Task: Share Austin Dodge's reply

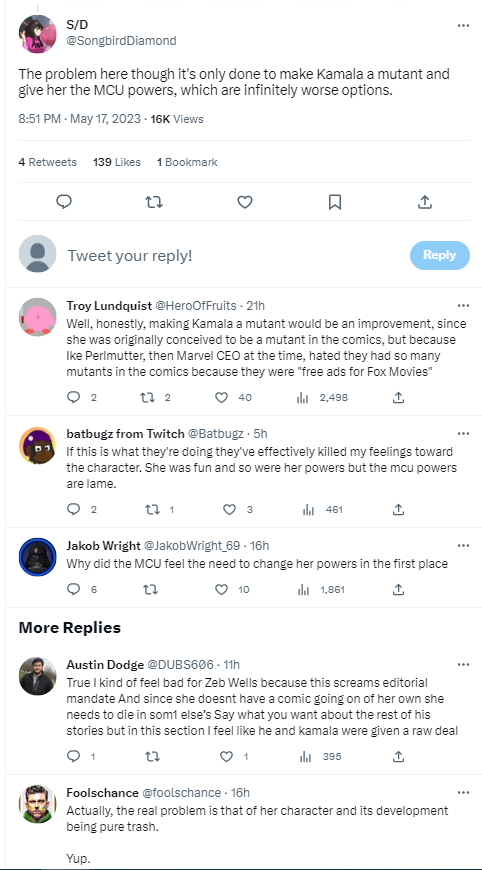Action: click(398, 756)
